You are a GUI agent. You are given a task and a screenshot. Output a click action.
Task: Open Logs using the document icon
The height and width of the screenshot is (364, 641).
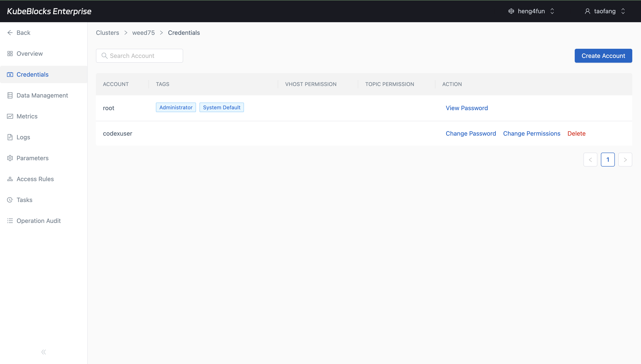(10, 137)
